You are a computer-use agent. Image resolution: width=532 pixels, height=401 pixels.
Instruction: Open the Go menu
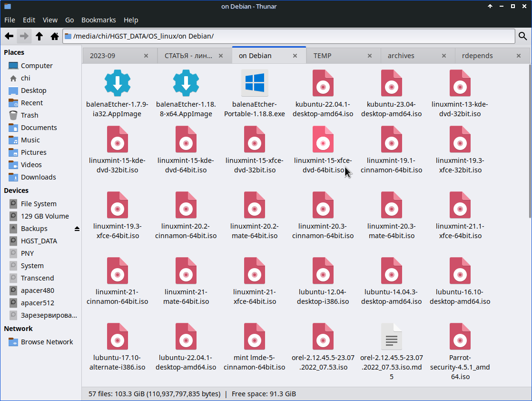click(x=69, y=20)
